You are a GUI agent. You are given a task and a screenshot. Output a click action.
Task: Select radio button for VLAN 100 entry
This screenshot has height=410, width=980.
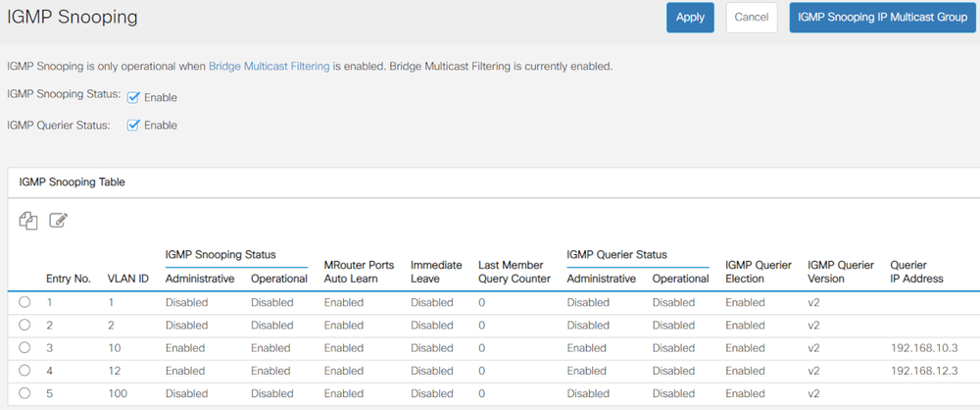tap(24, 392)
